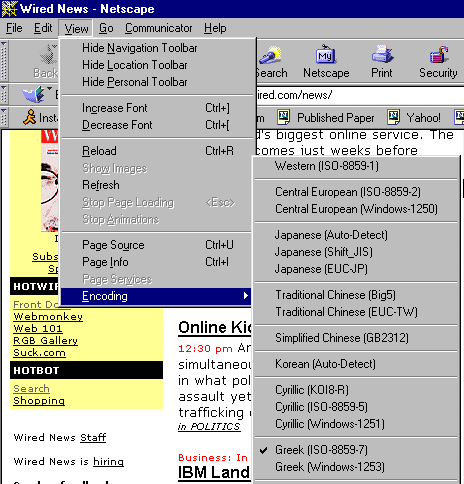The width and height of the screenshot is (464, 484).
Task: Open the in POLITICS link
Action: click(x=209, y=427)
